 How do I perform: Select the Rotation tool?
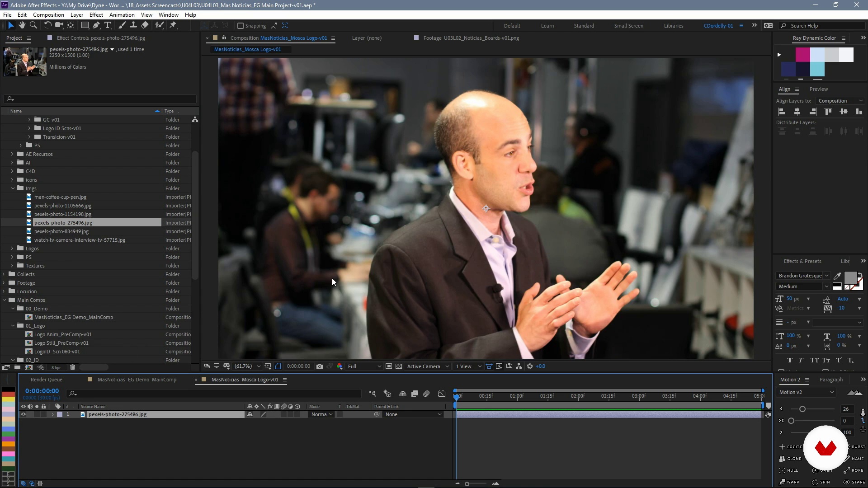point(47,25)
